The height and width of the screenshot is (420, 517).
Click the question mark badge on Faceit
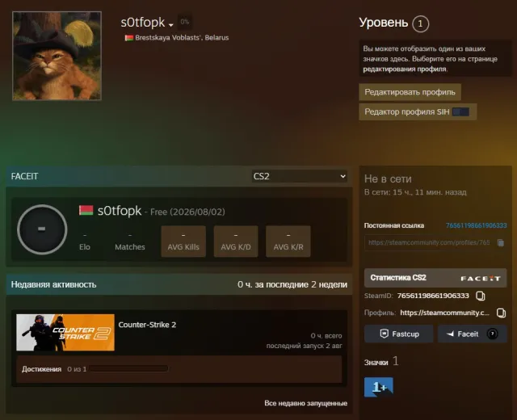click(492, 334)
